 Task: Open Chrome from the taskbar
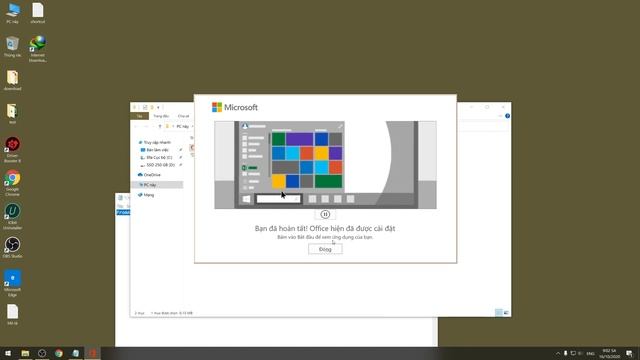pos(59,353)
